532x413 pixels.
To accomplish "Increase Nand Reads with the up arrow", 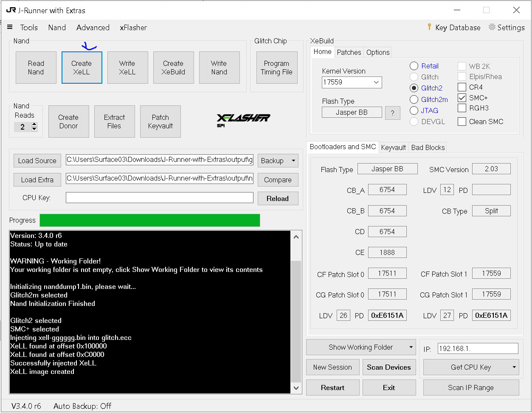I will click(x=34, y=124).
